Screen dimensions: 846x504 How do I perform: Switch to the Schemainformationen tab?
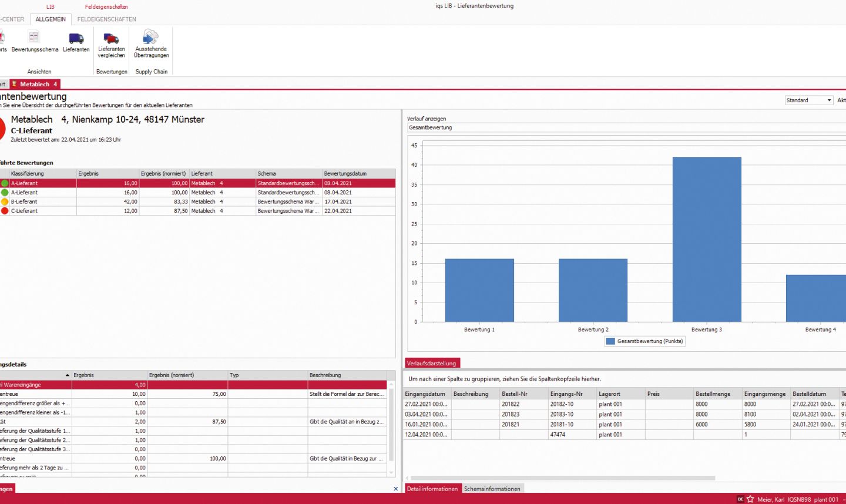coord(492,489)
